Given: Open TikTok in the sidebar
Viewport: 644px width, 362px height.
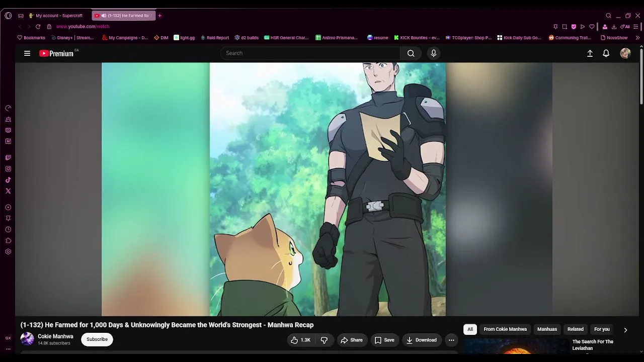Looking at the screenshot, I should [x=8, y=180].
